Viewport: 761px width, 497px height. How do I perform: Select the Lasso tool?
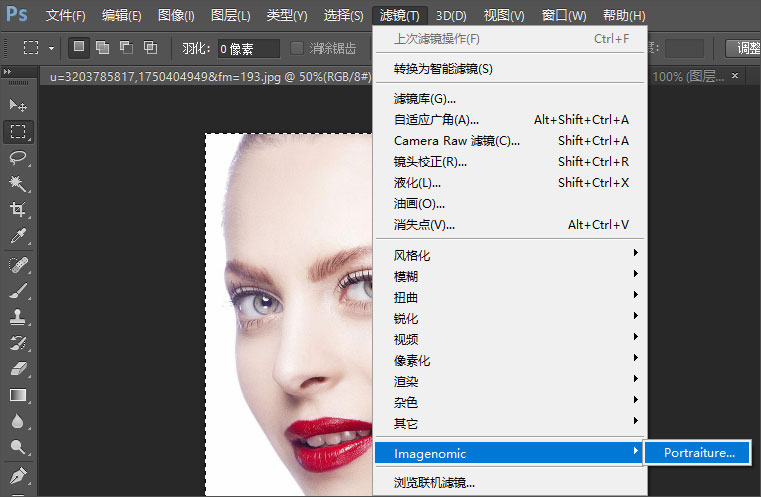(18, 158)
